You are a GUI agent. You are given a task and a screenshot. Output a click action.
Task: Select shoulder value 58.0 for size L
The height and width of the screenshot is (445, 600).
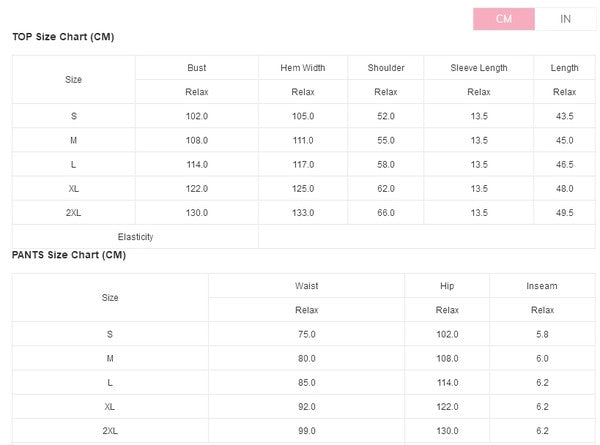386,165
